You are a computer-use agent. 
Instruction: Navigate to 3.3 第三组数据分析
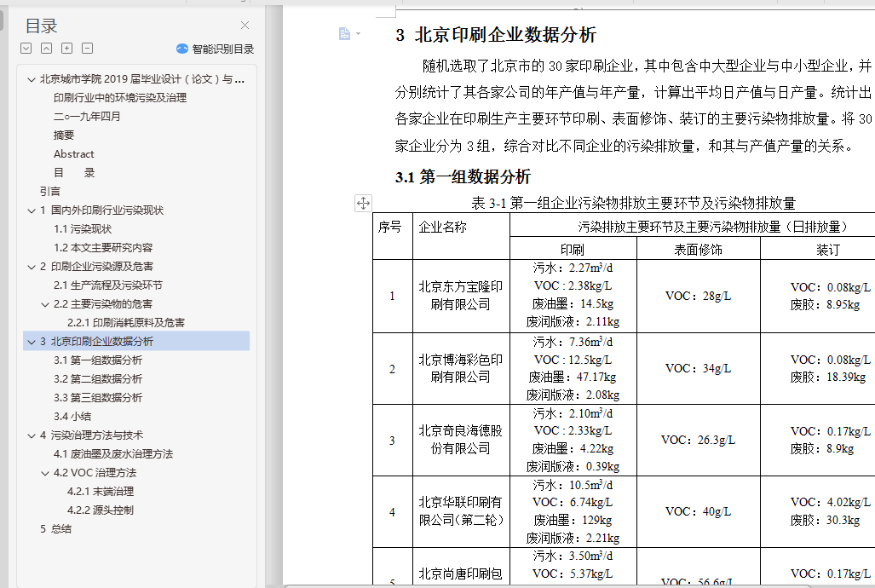98,398
